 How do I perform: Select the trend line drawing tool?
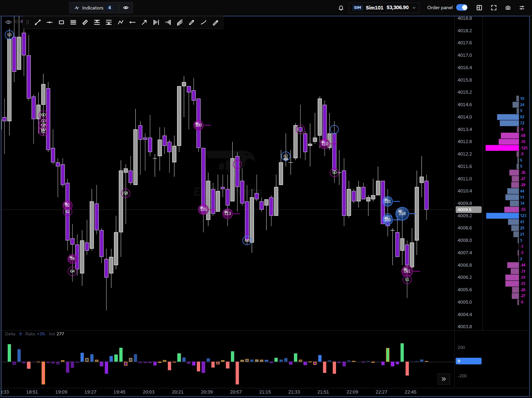point(38,22)
